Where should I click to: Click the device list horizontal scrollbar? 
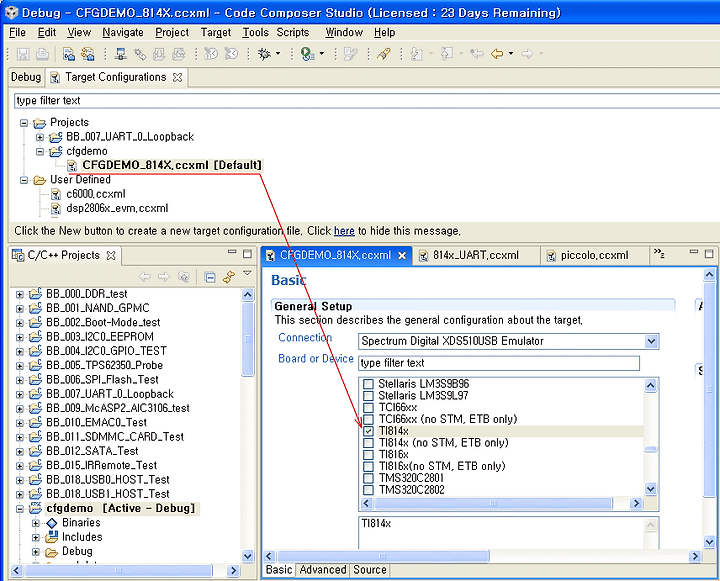(x=493, y=503)
